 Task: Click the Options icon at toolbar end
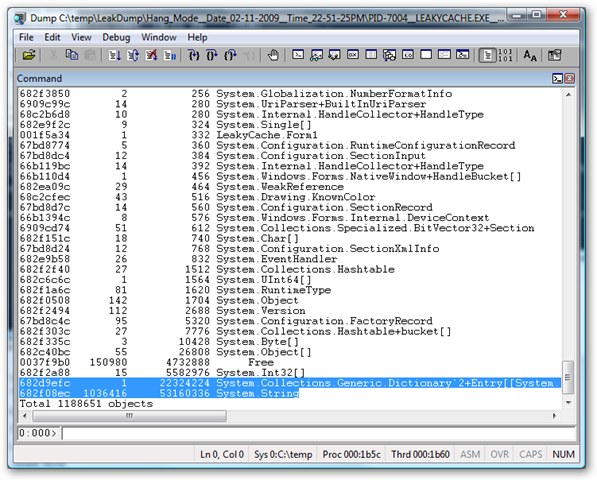click(x=554, y=55)
